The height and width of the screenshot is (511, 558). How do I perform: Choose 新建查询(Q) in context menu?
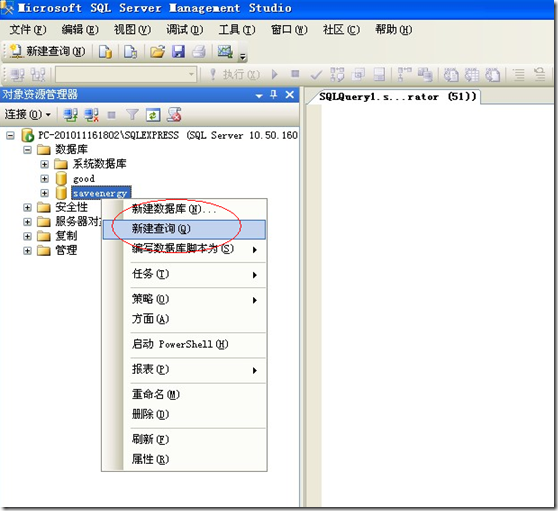tap(184, 229)
